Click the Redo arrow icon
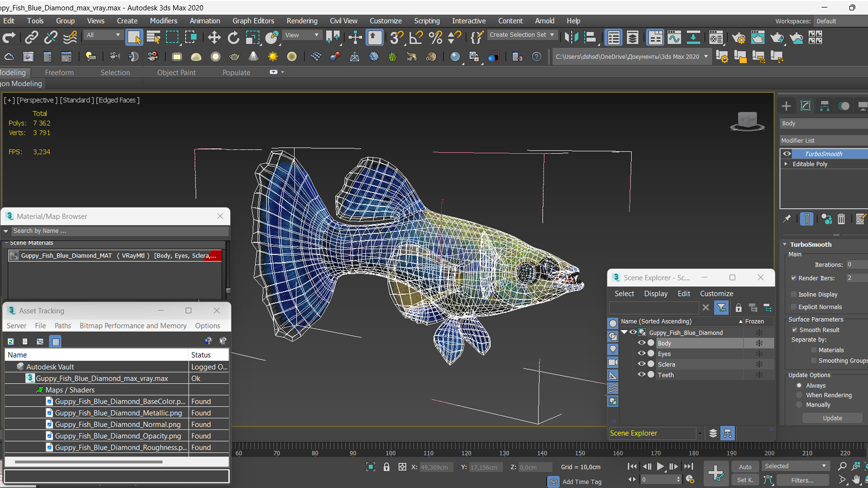The width and height of the screenshot is (868, 488). tap(9, 38)
